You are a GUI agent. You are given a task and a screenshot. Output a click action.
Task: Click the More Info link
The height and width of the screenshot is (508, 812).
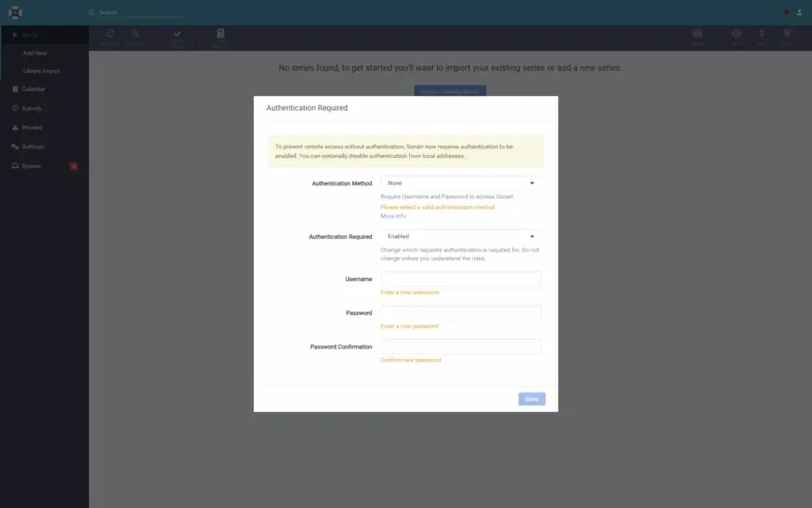pos(394,216)
